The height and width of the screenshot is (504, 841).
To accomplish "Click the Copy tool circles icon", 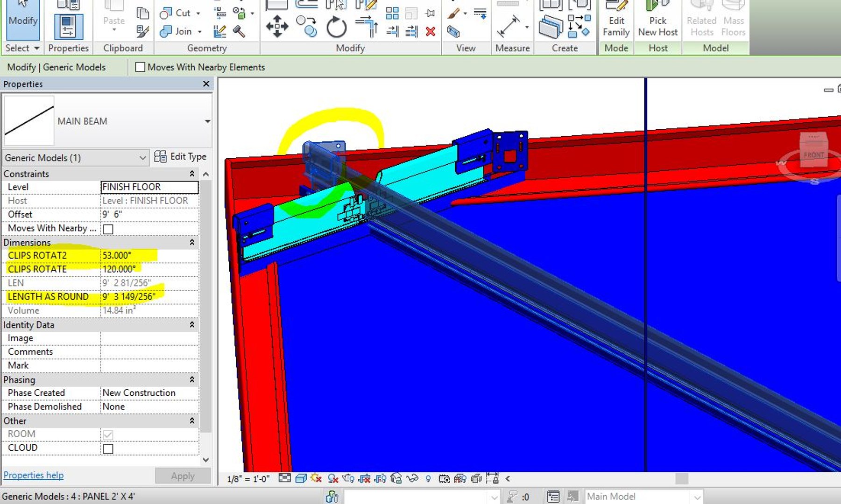I will [x=307, y=26].
